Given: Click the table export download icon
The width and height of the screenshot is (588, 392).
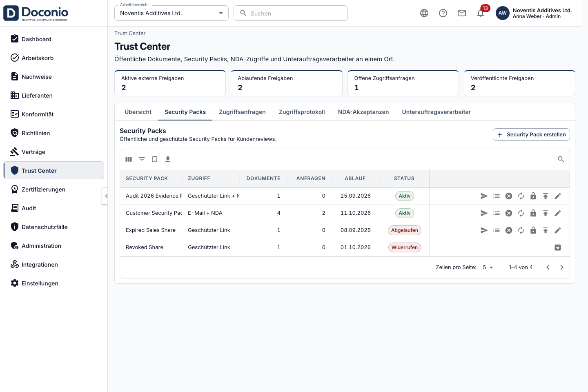Looking at the screenshot, I should 168,159.
